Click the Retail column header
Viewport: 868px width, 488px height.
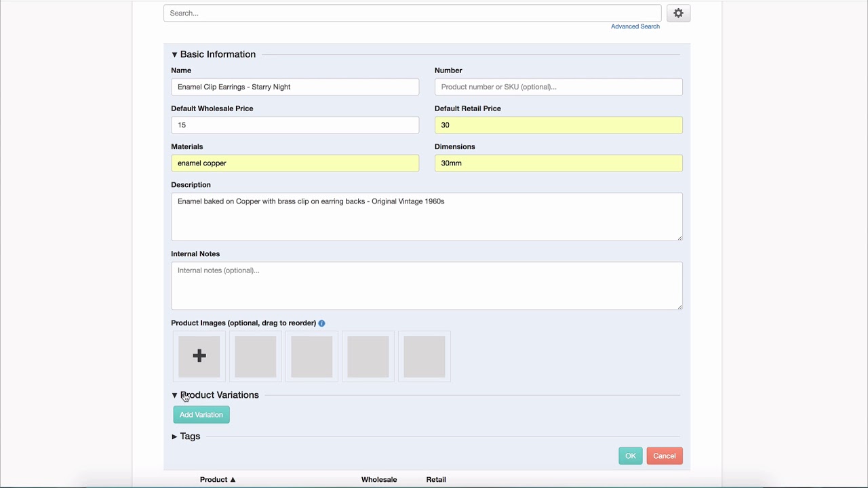[436, 480]
